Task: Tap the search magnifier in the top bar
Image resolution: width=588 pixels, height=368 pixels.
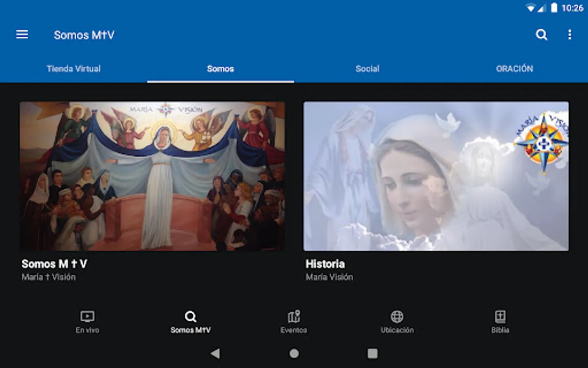Action: (541, 35)
